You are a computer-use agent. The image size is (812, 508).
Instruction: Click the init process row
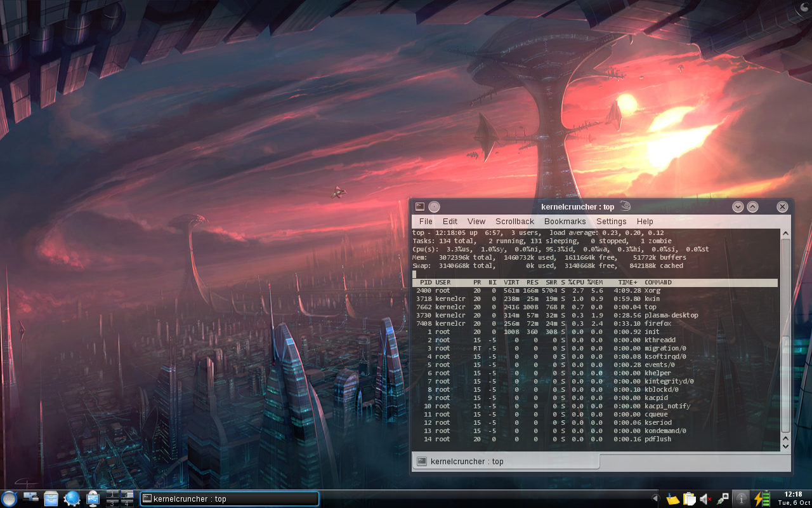[595, 332]
